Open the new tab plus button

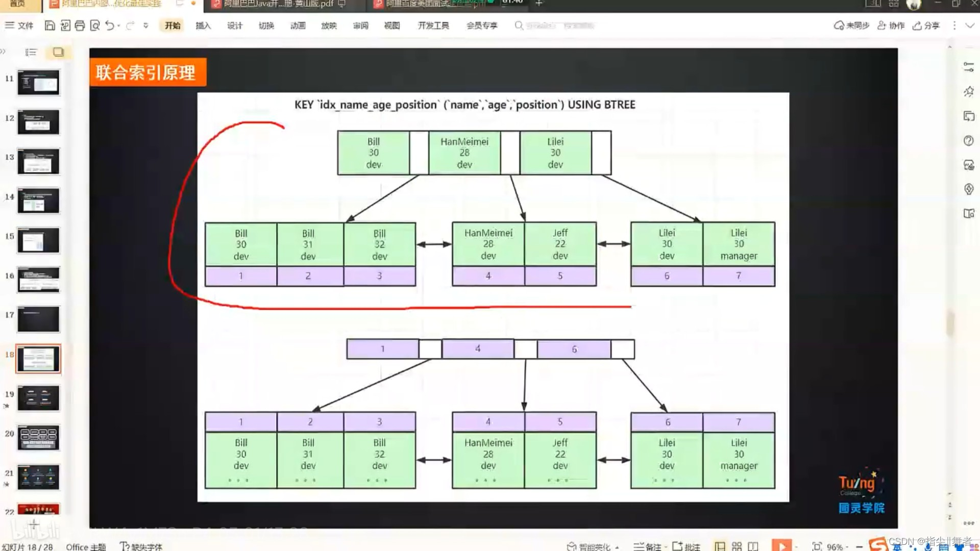click(x=538, y=3)
